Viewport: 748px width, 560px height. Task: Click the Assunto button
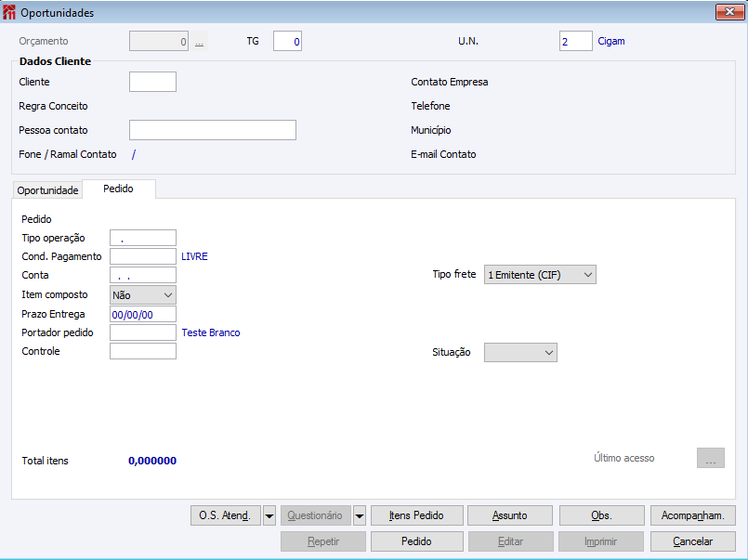509,515
